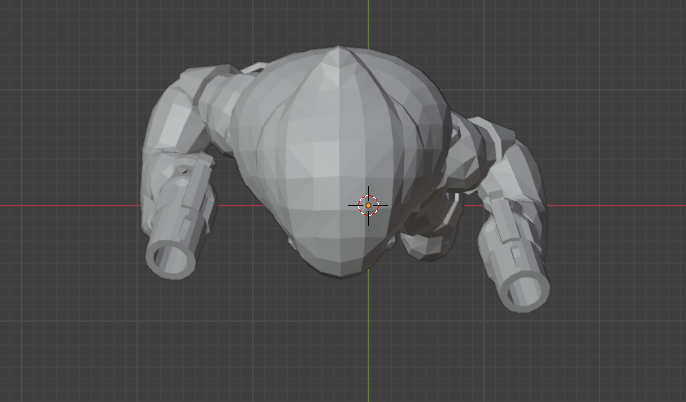Click the bottom tip of the dome body
Screen dimensions: 686x402
(x=345, y=270)
